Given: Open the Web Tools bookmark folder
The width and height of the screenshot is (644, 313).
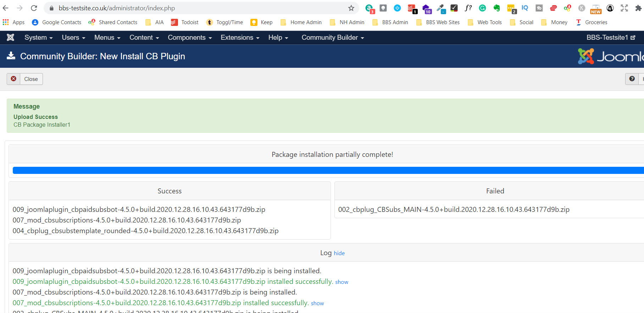Looking at the screenshot, I should point(485,22).
